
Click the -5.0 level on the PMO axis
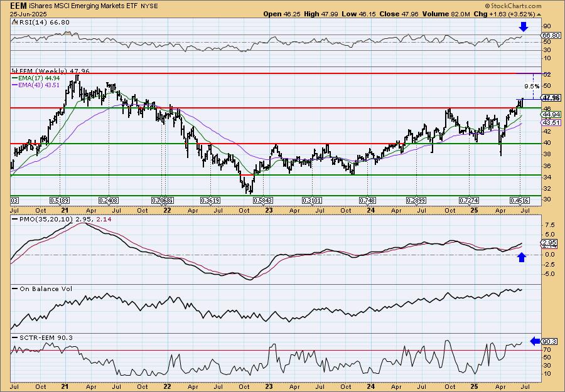click(549, 274)
